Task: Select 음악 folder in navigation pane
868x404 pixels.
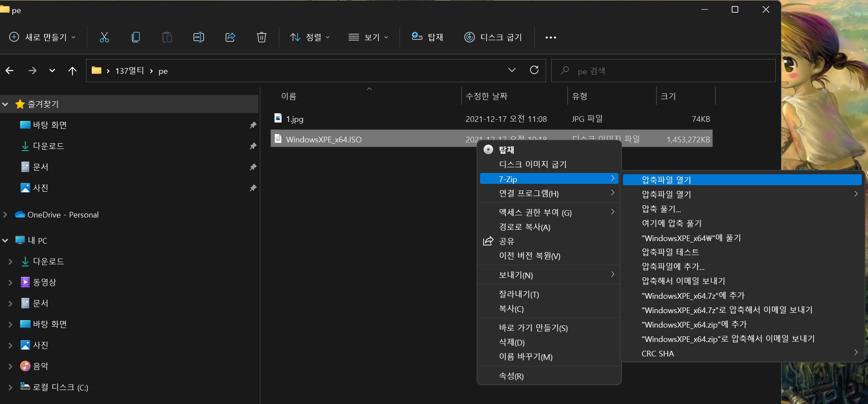Action: [x=35, y=366]
